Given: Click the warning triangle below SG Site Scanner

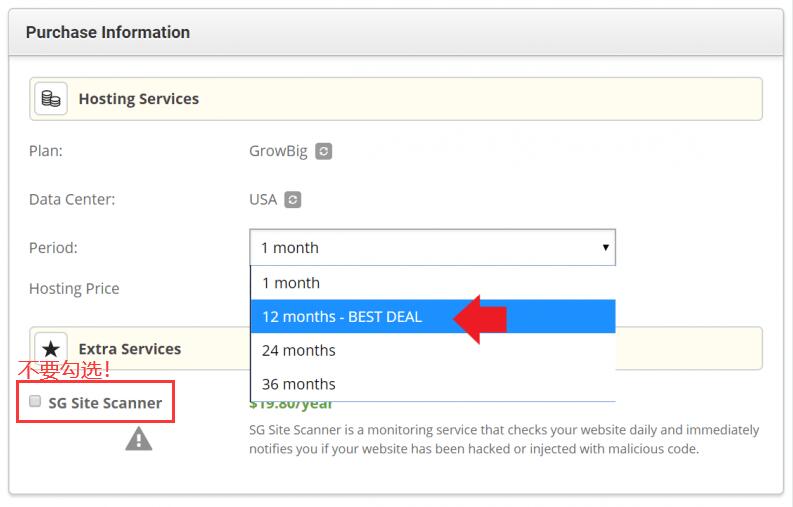Looking at the screenshot, I should [139, 438].
